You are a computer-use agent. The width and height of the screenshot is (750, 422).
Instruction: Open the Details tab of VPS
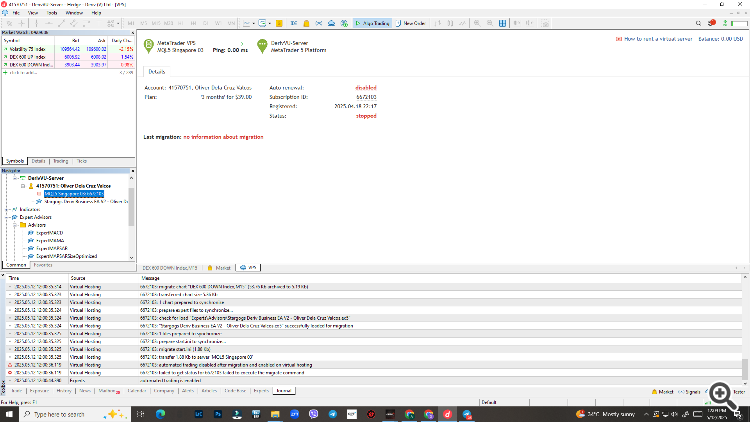point(156,72)
